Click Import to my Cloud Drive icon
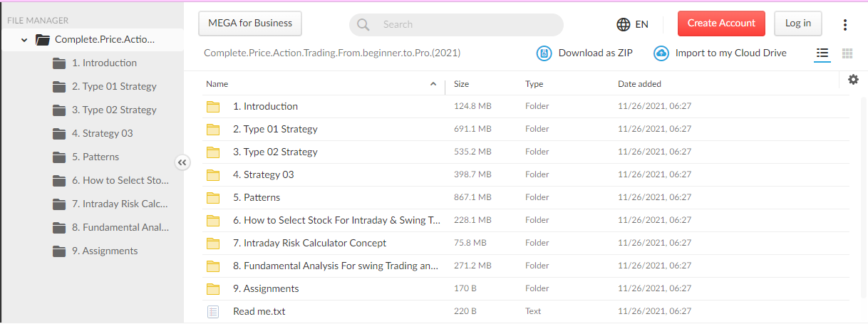This screenshot has width=868, height=324. click(661, 53)
